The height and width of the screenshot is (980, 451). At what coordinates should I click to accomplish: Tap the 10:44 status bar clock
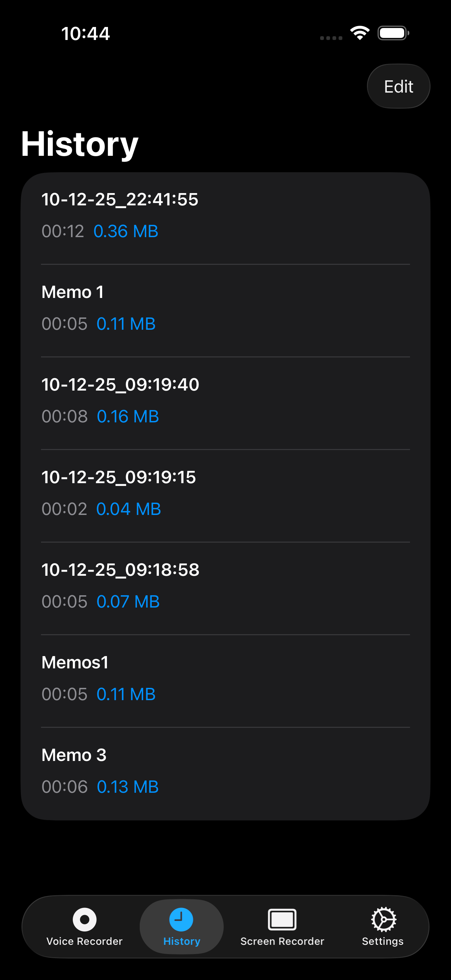85,33
